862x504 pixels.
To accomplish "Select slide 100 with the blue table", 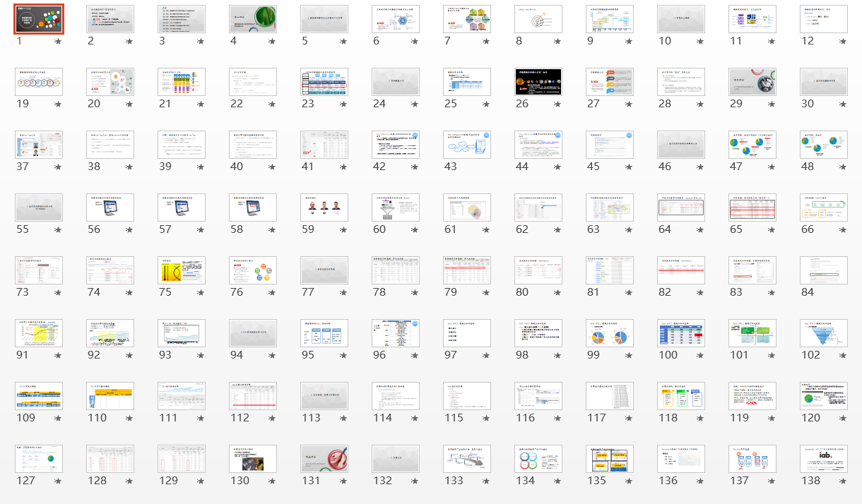I will [681, 333].
